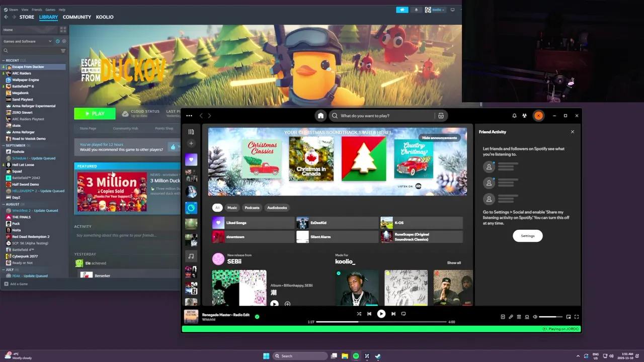
Task: Add SEBii album to library plus icon
Action: (x=287, y=304)
